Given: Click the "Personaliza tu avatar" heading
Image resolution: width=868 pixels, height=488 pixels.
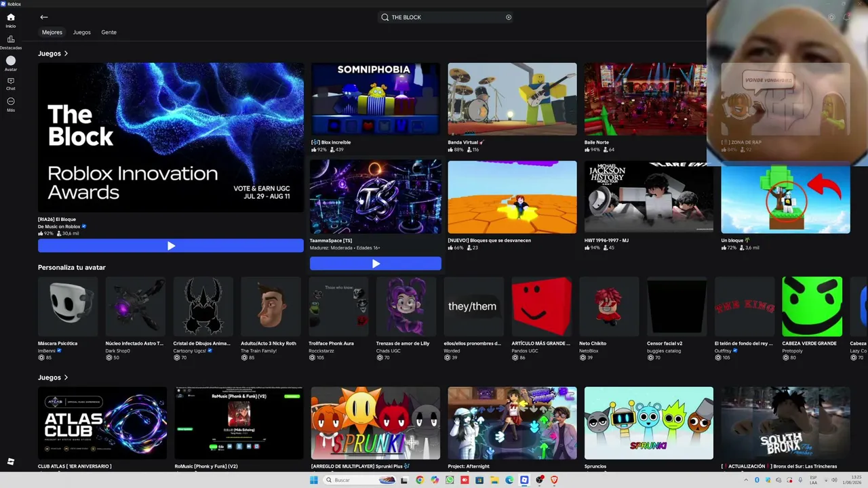Looking at the screenshot, I should pyautogui.click(x=72, y=268).
